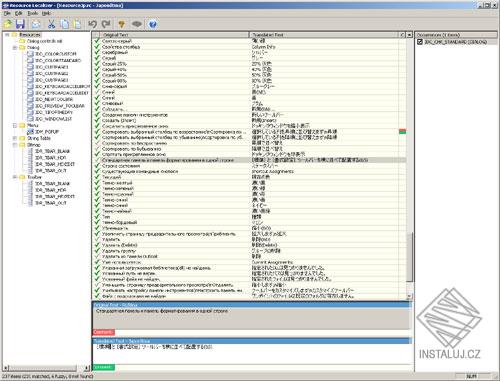Toggle the IDC_CHK_STANDARD occurrence checkbox

(420, 42)
